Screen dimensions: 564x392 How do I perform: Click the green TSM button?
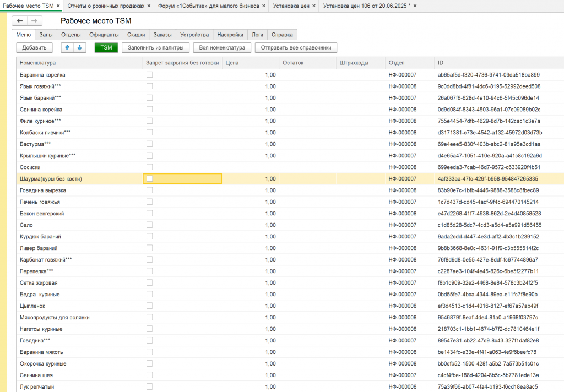click(x=106, y=47)
